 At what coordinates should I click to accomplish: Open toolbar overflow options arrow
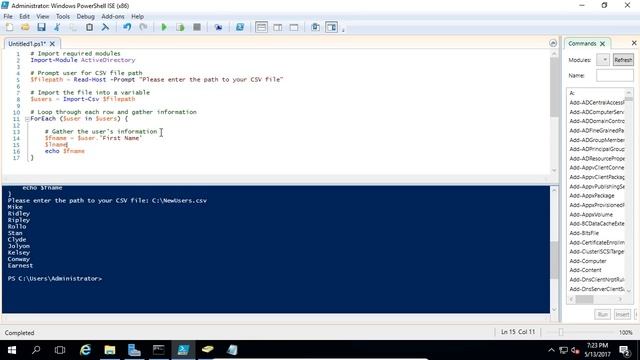343,29
